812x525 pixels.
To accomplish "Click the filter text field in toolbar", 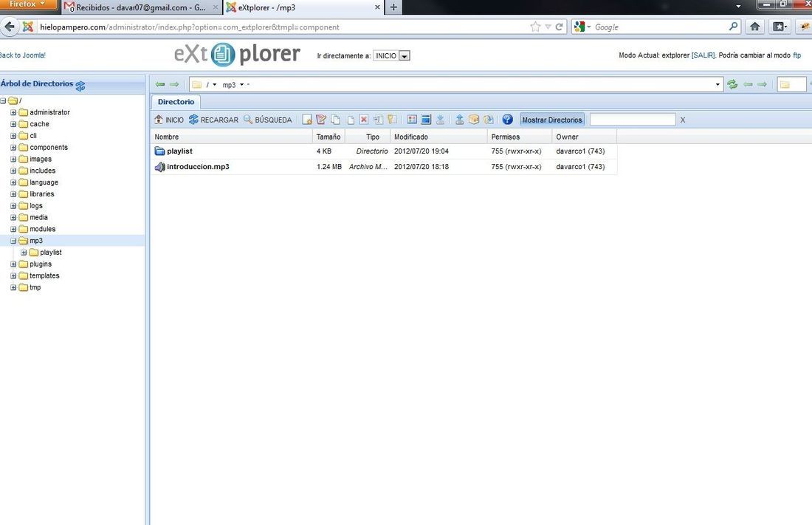I will coord(633,120).
